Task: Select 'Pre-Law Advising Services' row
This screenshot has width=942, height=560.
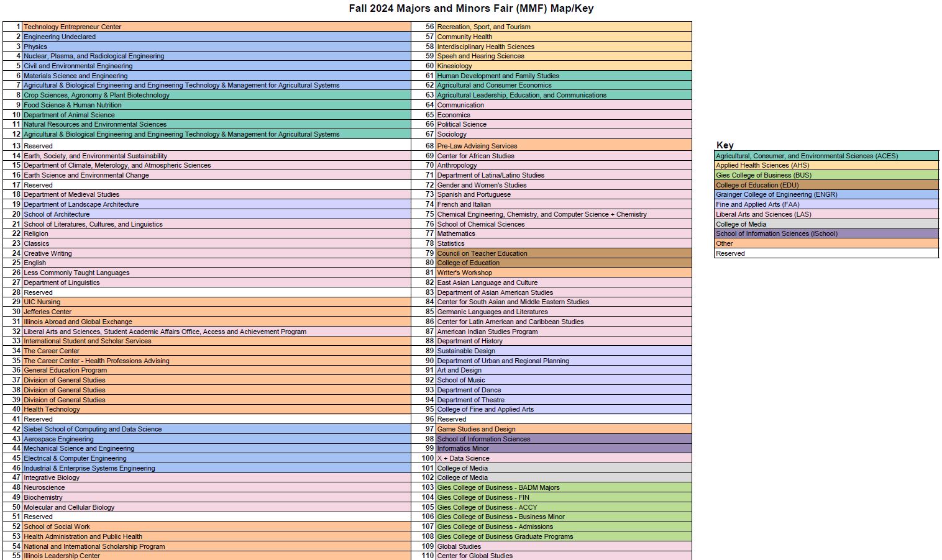Action: click(x=564, y=146)
